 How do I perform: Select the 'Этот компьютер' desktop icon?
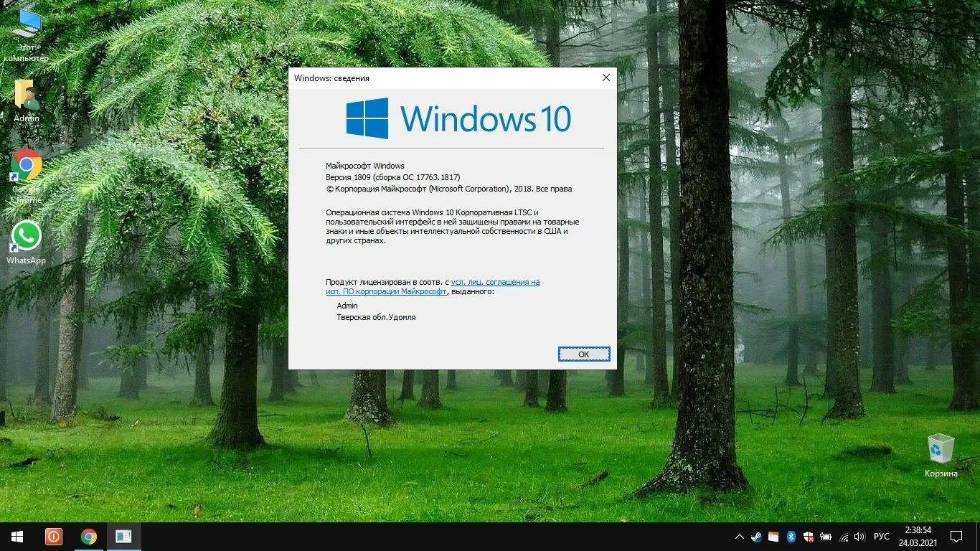pyautogui.click(x=27, y=34)
